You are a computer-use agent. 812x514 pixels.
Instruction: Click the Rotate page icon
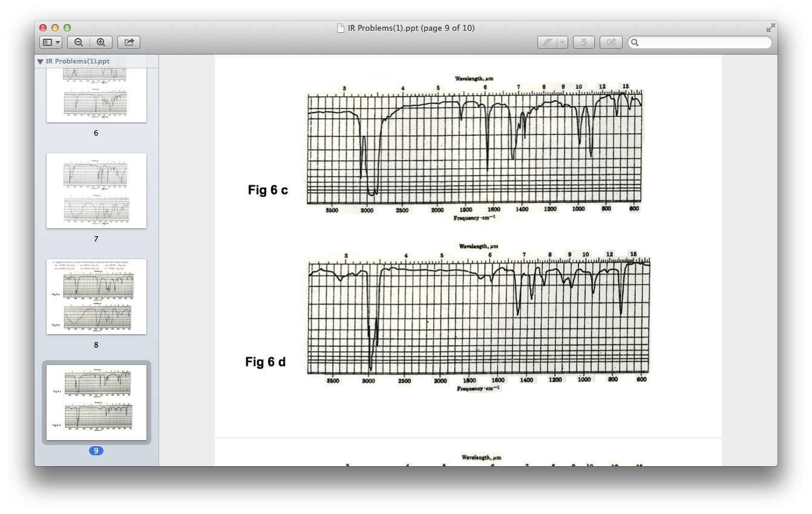(x=583, y=42)
